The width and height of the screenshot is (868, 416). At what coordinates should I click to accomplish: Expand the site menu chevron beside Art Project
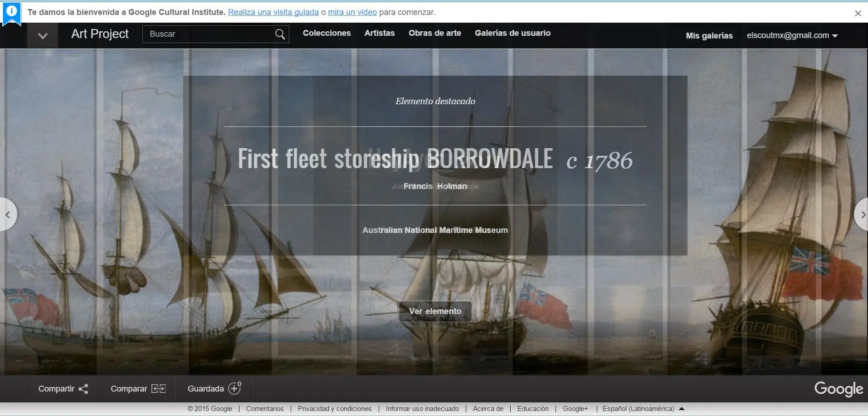point(43,35)
